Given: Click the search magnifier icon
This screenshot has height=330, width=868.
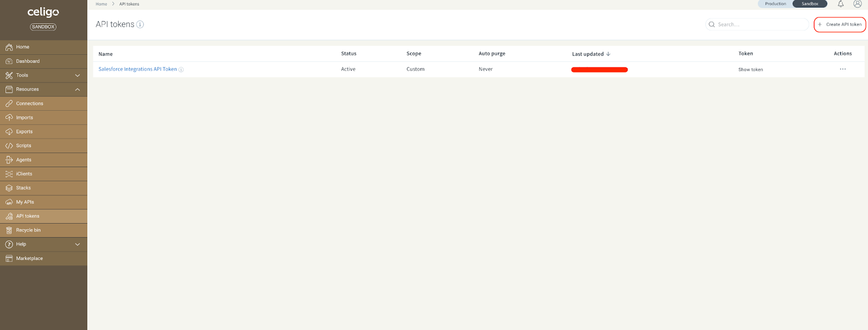Looking at the screenshot, I should coord(712,24).
